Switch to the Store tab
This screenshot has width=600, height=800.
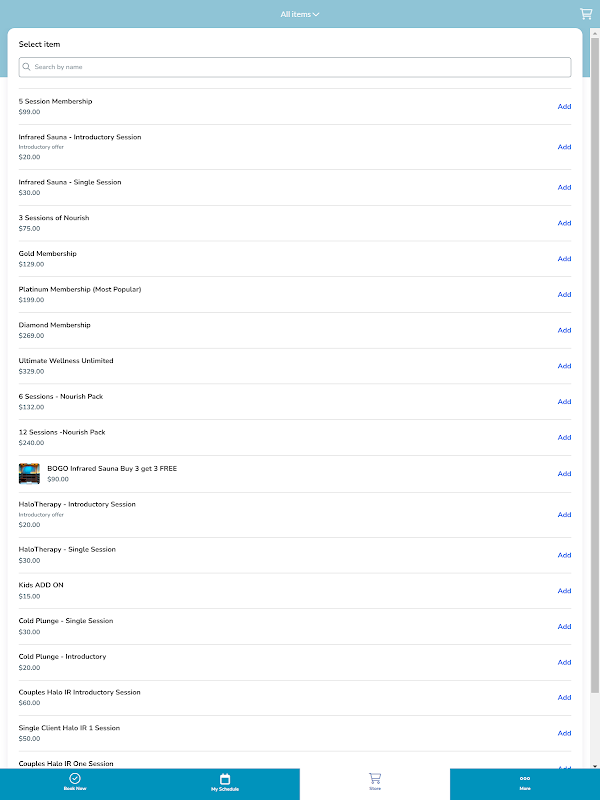375,784
